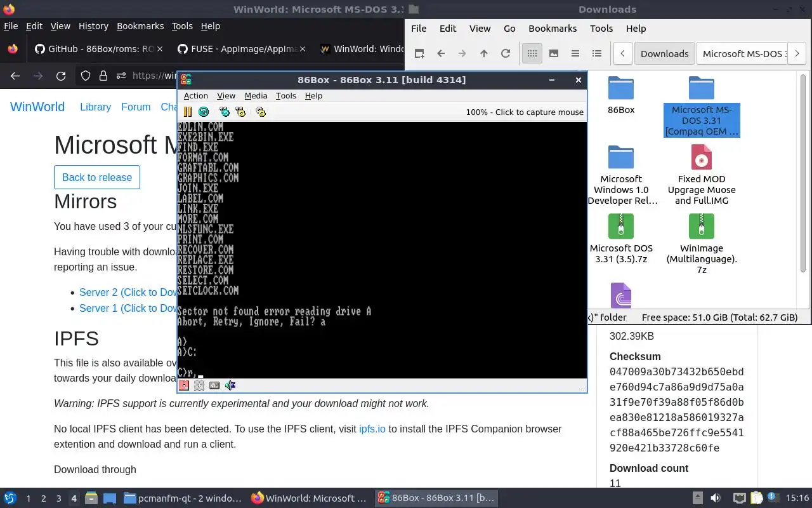812x508 pixels.
Task: Open the Library link on WinWorld
Action: point(95,107)
